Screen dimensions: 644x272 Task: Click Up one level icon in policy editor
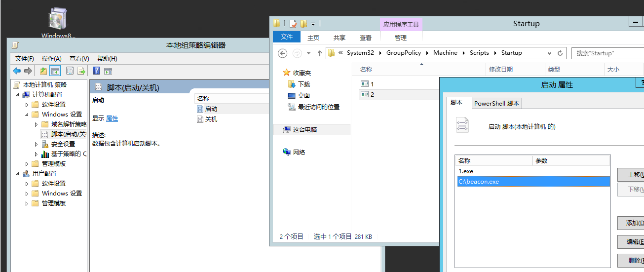pos(43,71)
